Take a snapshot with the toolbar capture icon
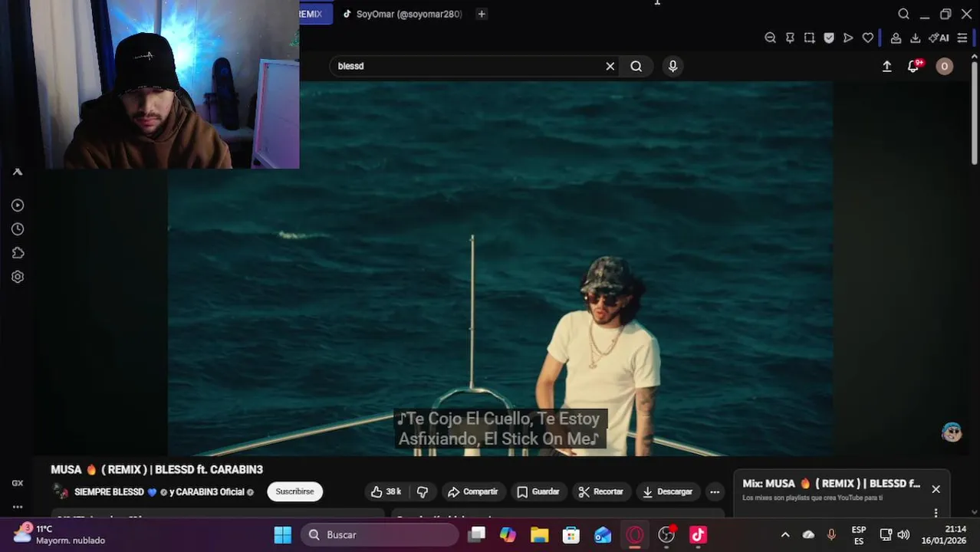Viewport: 980px width, 552px height. point(809,38)
